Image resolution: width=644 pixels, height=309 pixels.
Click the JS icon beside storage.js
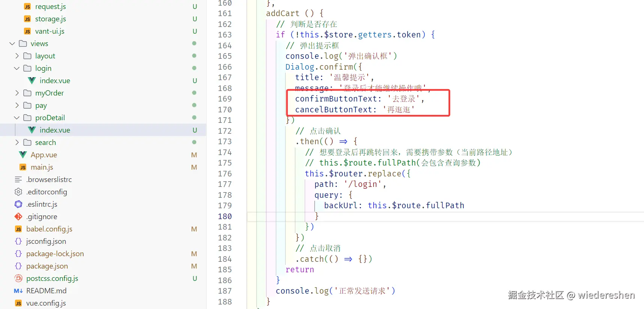tap(27, 19)
